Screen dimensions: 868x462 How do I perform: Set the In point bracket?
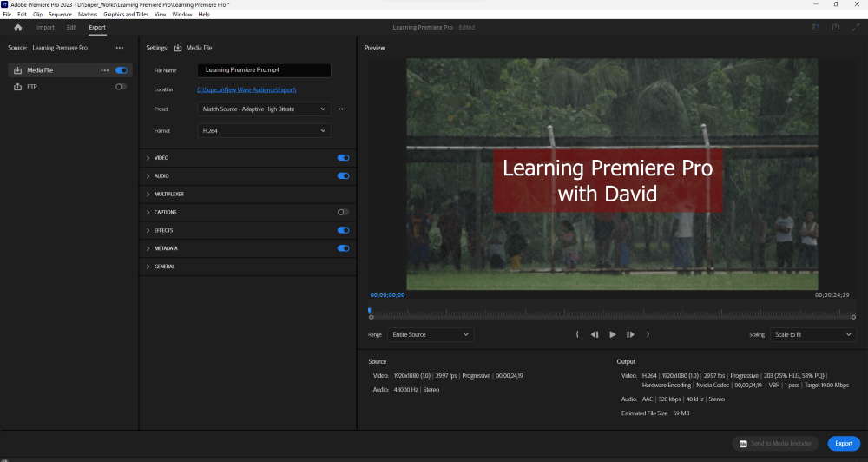pyautogui.click(x=577, y=334)
